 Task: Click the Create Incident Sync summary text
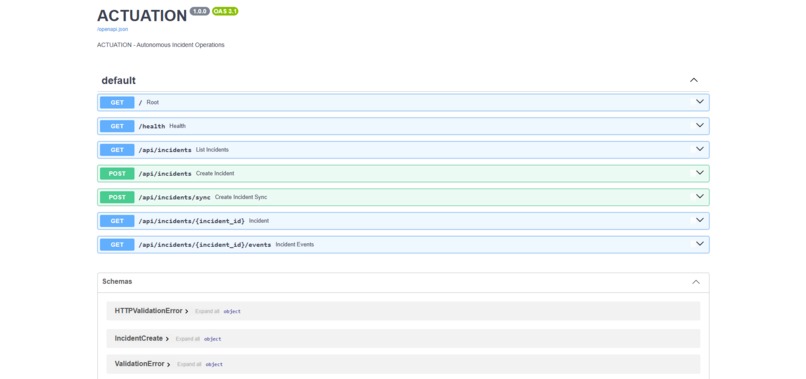(x=241, y=197)
